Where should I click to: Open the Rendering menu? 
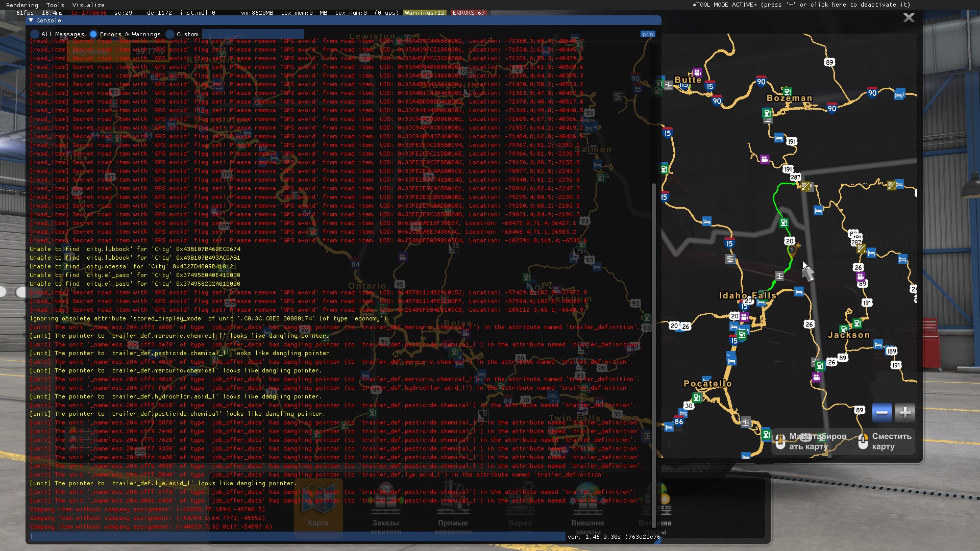[22, 5]
